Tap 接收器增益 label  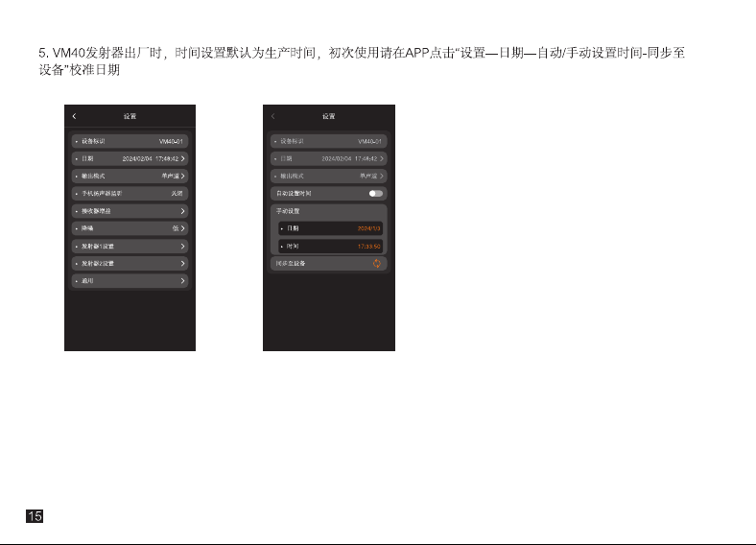pos(96,211)
